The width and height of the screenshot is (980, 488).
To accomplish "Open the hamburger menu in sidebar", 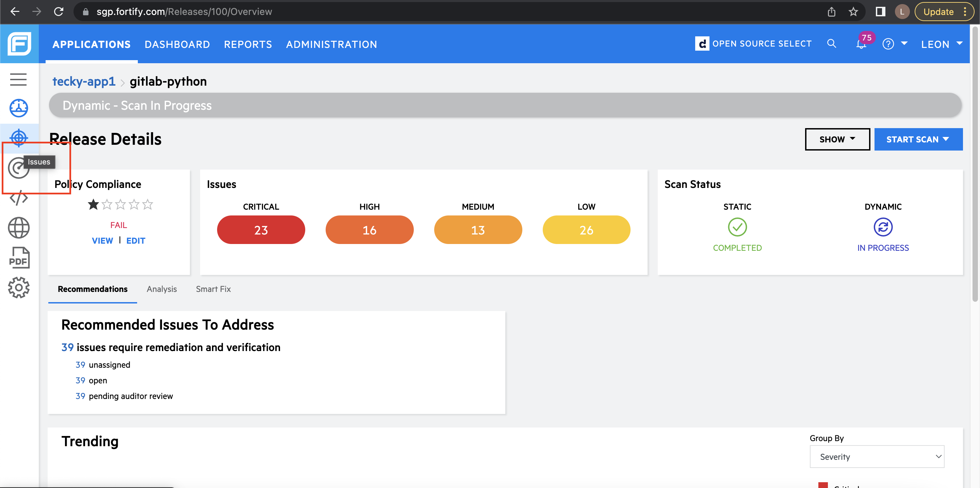I will point(18,80).
